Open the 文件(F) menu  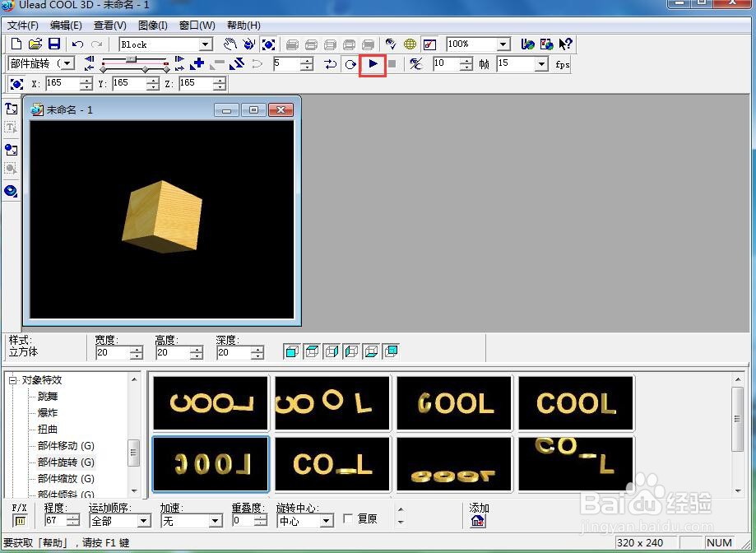23,25
